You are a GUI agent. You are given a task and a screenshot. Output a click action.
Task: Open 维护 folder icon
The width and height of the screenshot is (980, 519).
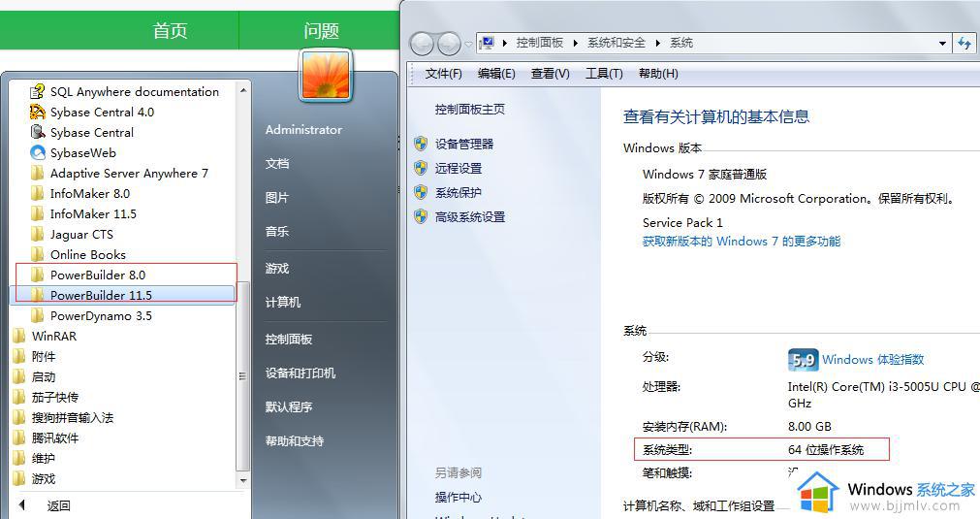(19, 458)
